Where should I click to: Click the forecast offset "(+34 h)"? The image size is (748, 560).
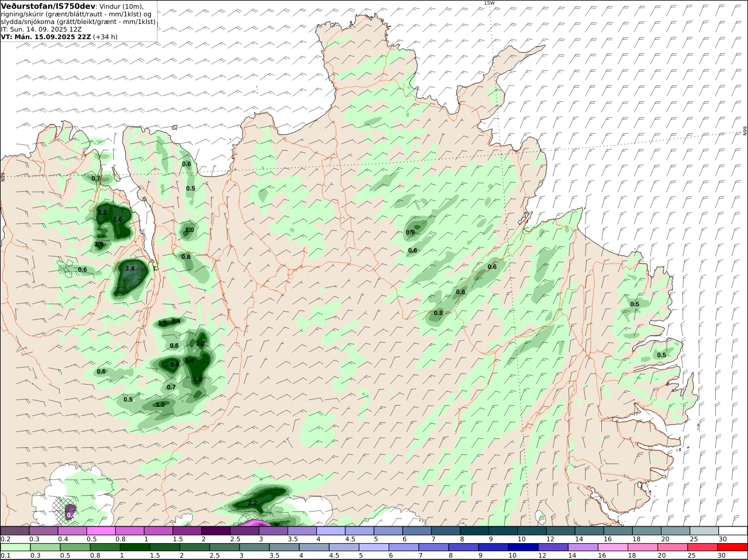coord(105,37)
